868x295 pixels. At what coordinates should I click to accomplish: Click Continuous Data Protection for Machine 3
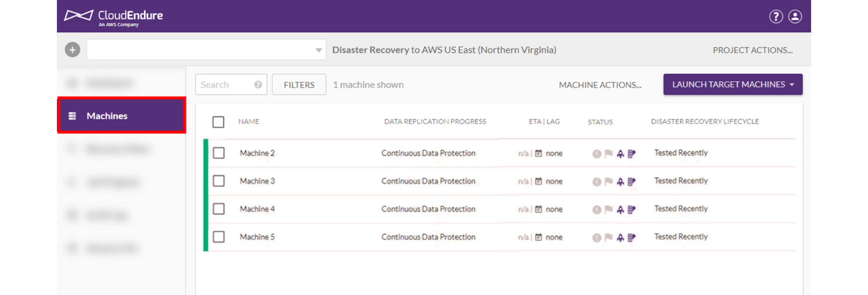coord(429,181)
